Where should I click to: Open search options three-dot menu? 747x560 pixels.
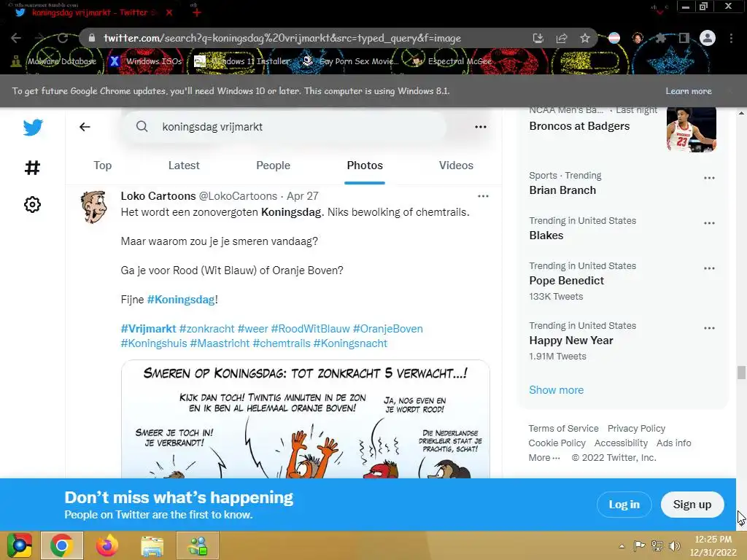click(x=481, y=127)
